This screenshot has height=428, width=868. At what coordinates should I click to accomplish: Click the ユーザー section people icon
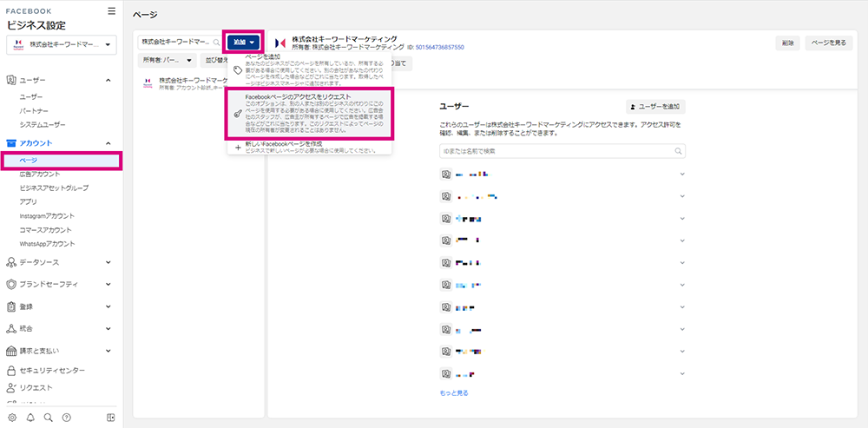[x=11, y=80]
